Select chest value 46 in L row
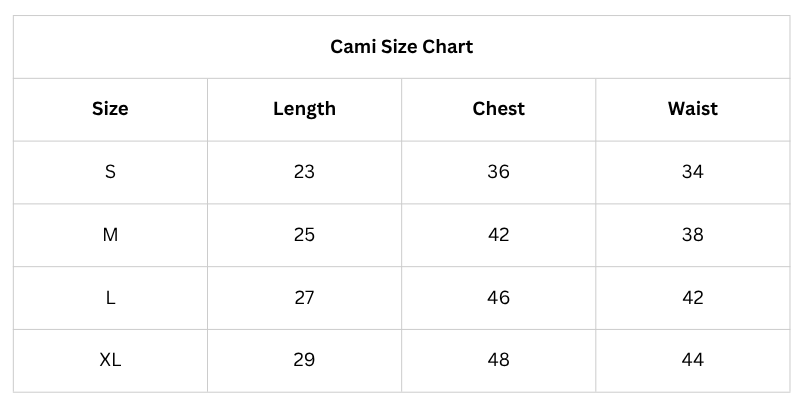Image resolution: width=800 pixels, height=400 pixels. [498, 297]
